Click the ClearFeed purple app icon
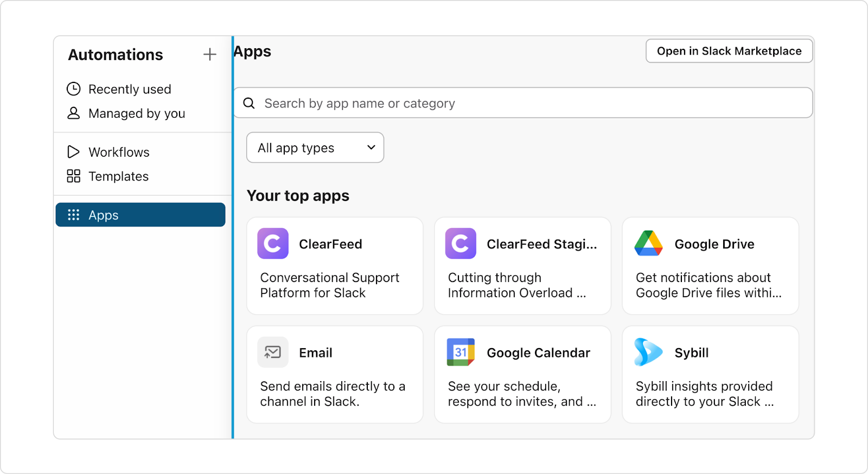 click(273, 244)
